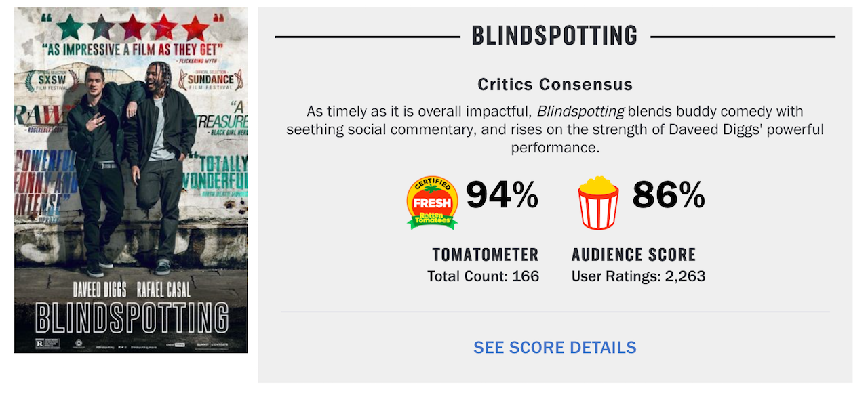This screenshot has width=868, height=393.
Task: Click the critics consensus paragraph text
Action: click(x=555, y=129)
